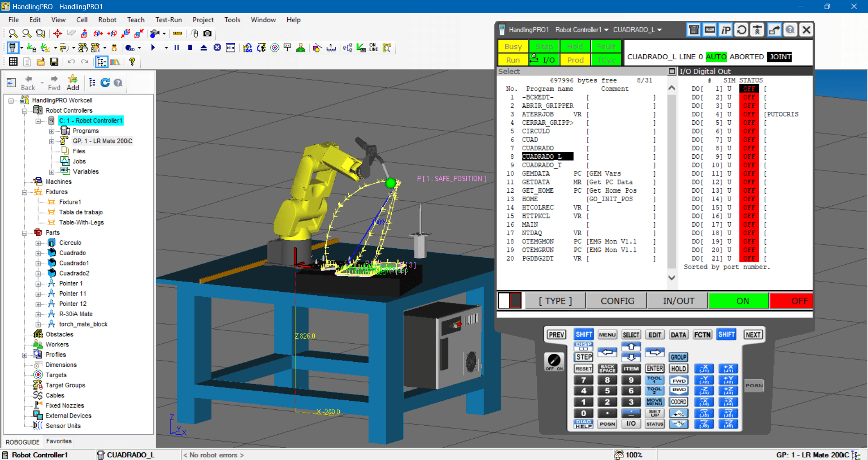The image size is (868, 460).
Task: Click the yellow ruler measure tool icon
Action: [x=177, y=33]
